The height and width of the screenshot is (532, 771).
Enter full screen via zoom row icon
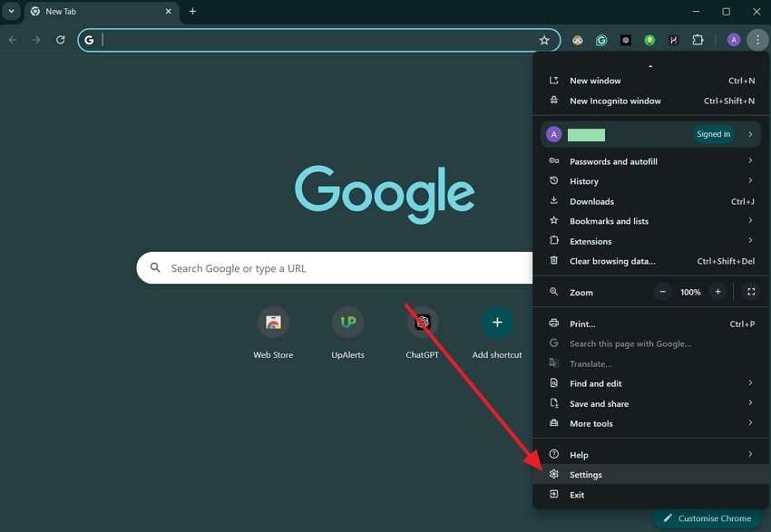click(x=751, y=292)
